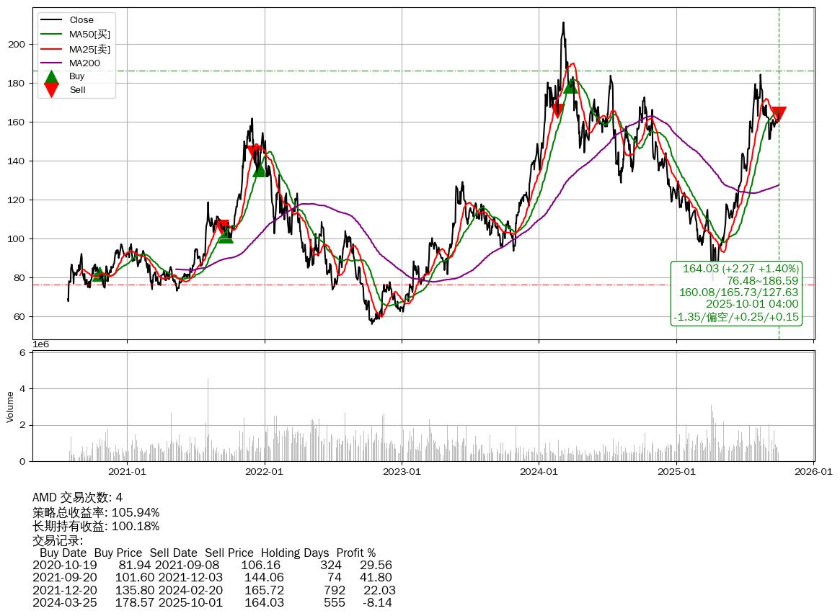This screenshot has width=840, height=616.
Task: Click the green Buy triangle in the legend
Action: [51, 77]
